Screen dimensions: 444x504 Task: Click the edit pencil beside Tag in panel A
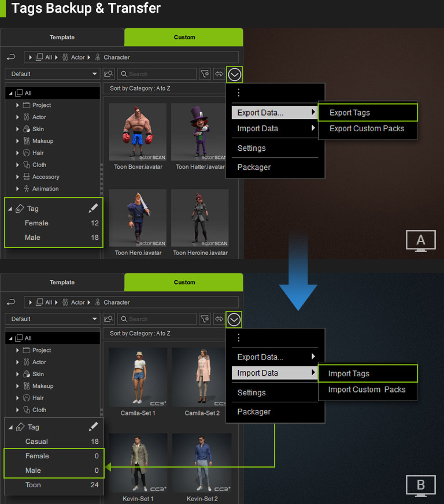click(x=94, y=208)
